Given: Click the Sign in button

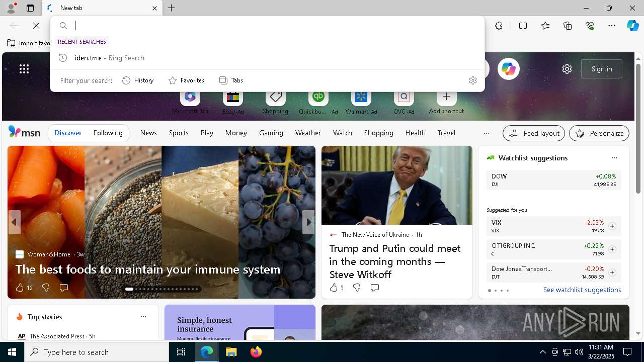Looking at the screenshot, I should click(602, 69).
